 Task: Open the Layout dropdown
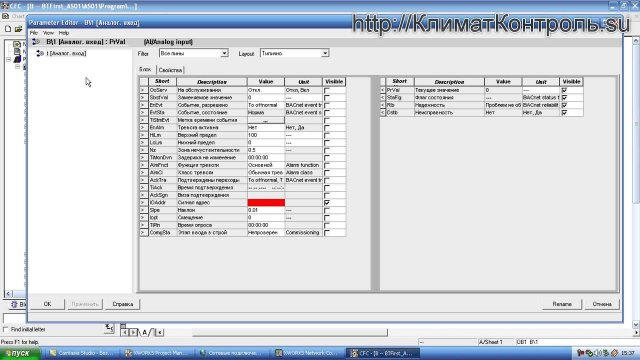[325, 53]
